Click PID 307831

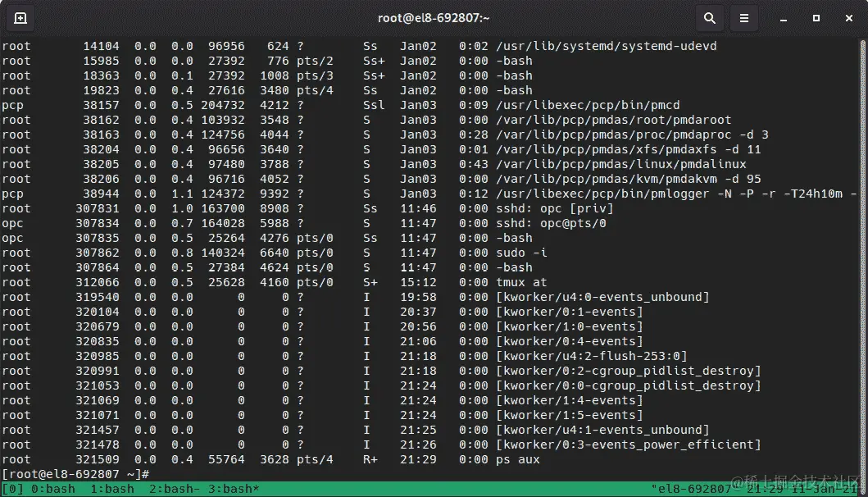pyautogui.click(x=98, y=208)
